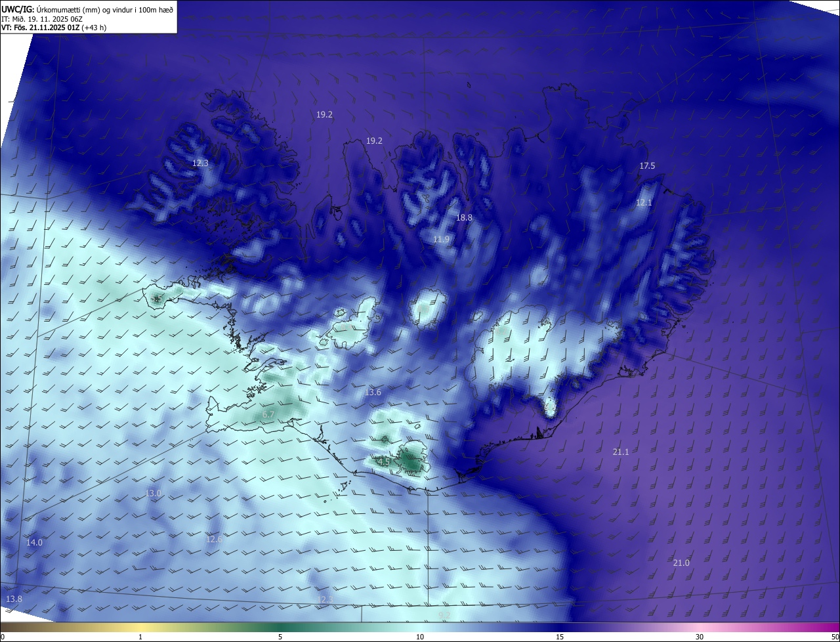Click the '5' label on the color scale
Screen dimensions: 840x642
tap(280, 637)
